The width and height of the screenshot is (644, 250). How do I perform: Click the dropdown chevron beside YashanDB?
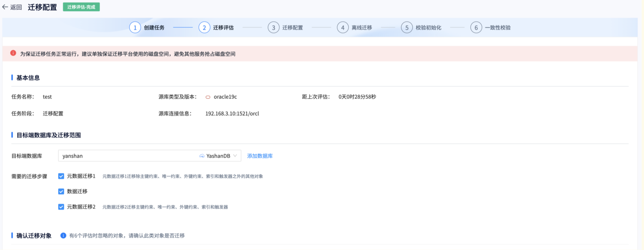coord(235,156)
